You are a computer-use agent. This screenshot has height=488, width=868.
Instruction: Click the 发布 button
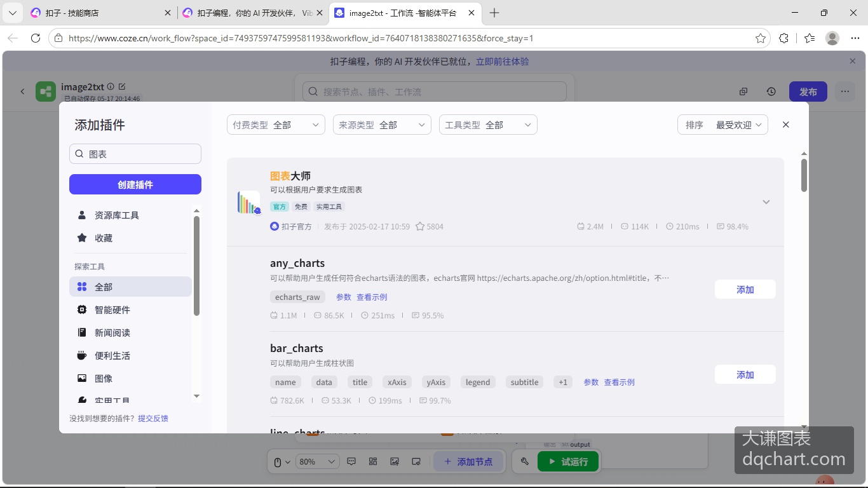pos(808,91)
